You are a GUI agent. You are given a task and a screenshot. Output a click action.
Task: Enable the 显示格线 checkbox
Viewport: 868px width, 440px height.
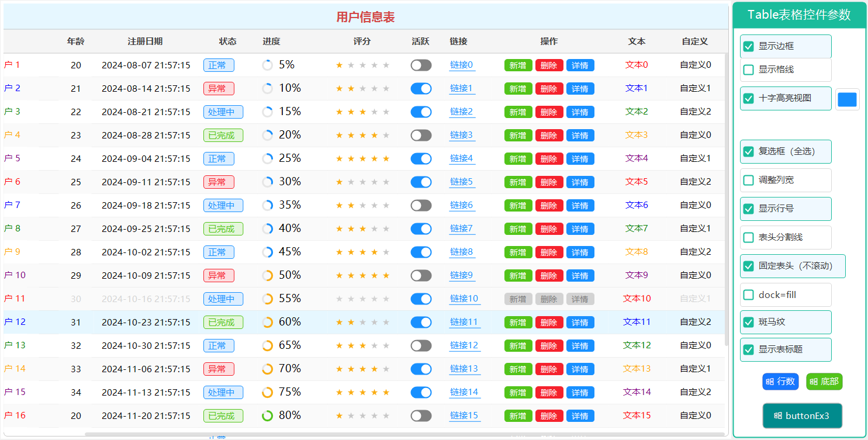[748, 70]
